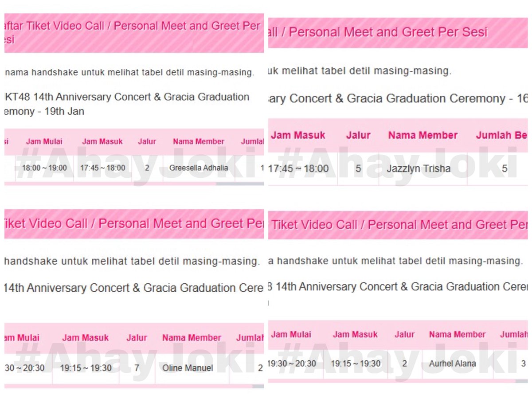Click Jam Mulai header in Aurhel Alana's table

[291, 335]
